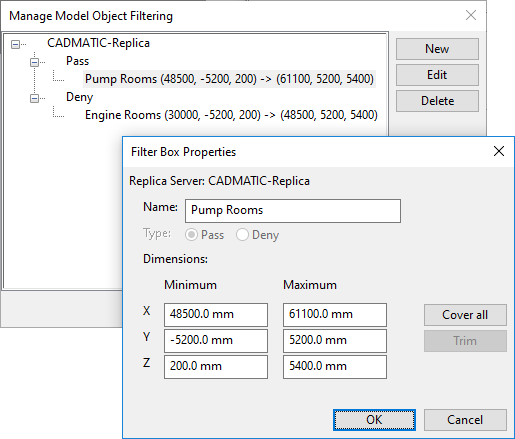Select the Engine Rooms filter entry
515x439 pixels.
point(231,115)
